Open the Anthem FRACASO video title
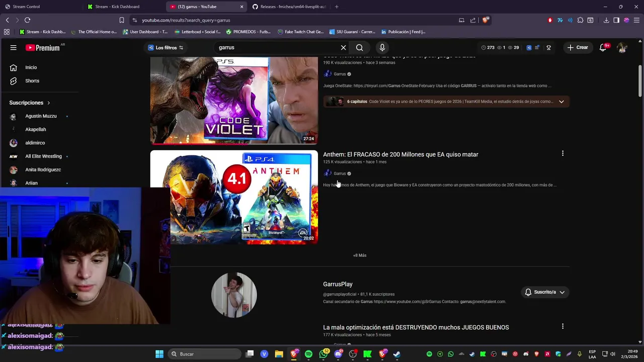The width and height of the screenshot is (644, 362). (400, 154)
